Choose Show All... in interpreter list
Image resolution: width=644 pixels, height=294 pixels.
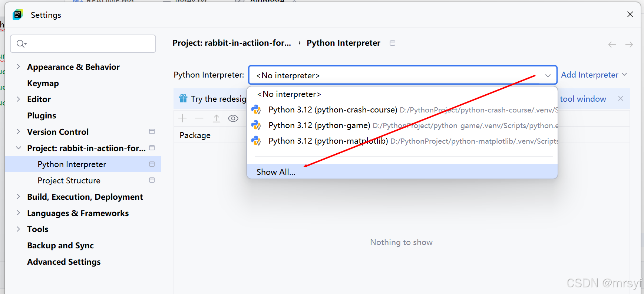pyautogui.click(x=402, y=171)
